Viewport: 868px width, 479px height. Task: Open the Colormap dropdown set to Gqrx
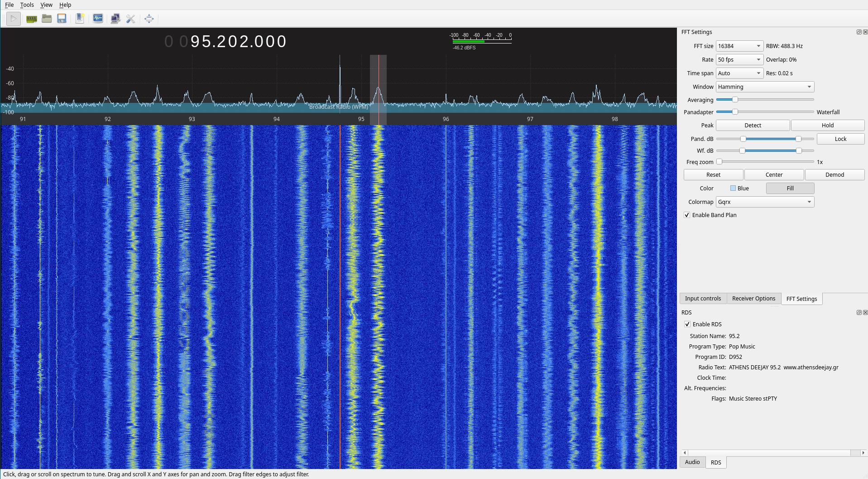point(765,202)
